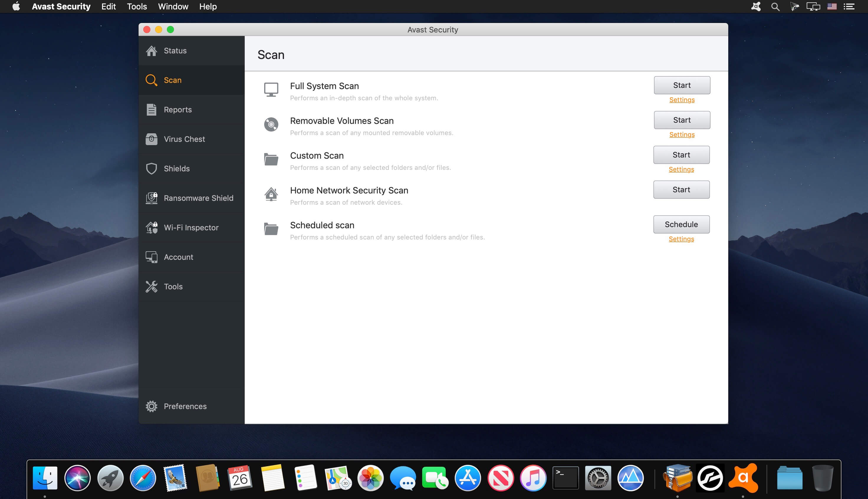Select the Account sidebar item

pyautogui.click(x=178, y=256)
